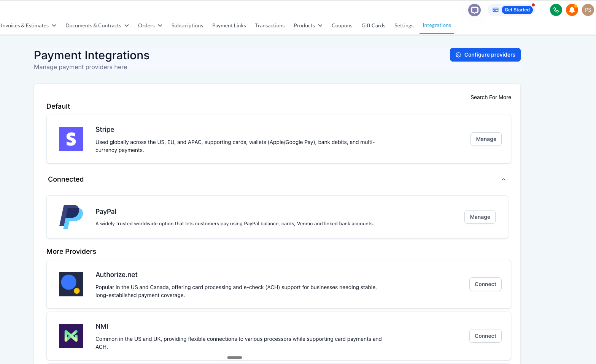
Task: Collapse the Connected section chevron
Action: pyautogui.click(x=504, y=179)
